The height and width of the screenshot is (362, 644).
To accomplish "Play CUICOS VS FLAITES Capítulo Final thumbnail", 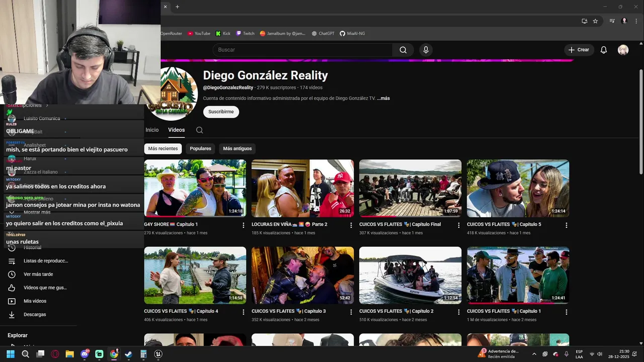I will tap(410, 188).
